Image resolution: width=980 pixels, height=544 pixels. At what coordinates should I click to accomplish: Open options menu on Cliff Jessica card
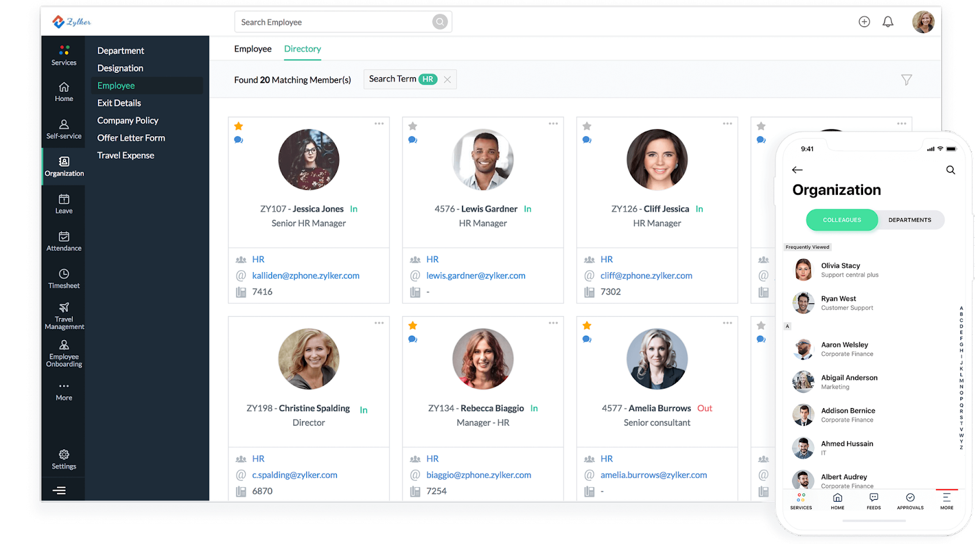[727, 124]
